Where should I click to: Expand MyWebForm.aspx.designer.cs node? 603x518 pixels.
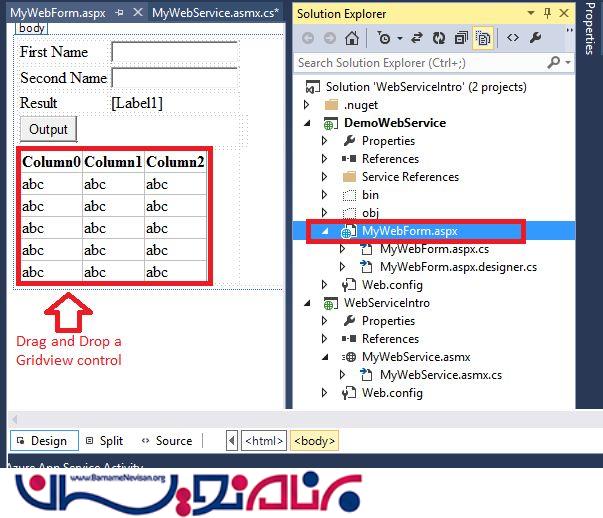(x=342, y=266)
